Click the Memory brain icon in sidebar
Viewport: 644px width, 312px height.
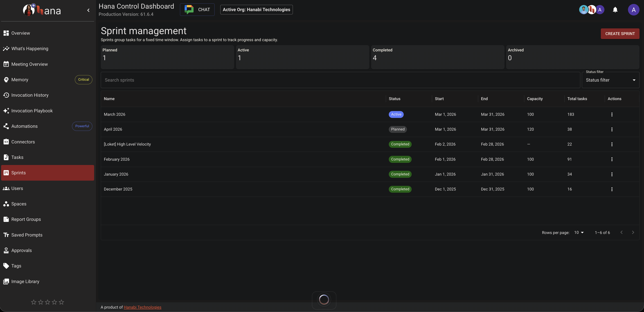(x=6, y=80)
